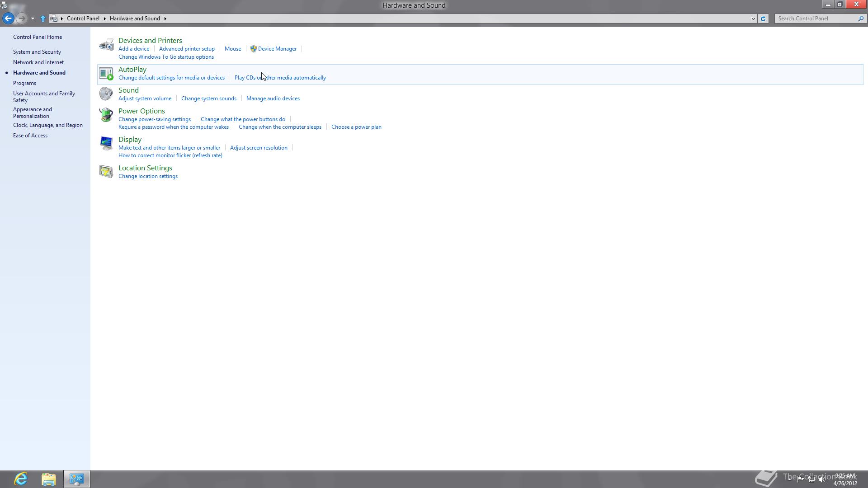Open the AutoPlay heading
868x488 pixels.
(x=132, y=70)
